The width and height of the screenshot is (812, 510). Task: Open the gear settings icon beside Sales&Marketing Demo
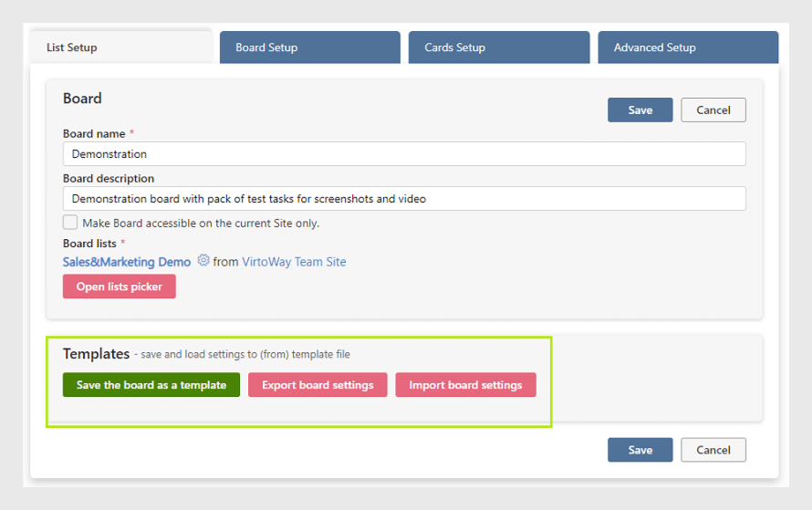[x=203, y=260]
